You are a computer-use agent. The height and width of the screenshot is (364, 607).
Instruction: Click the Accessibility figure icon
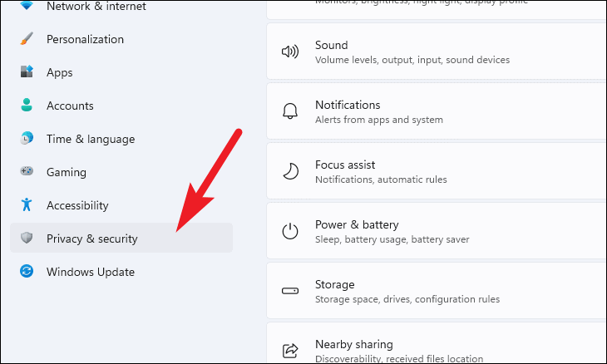click(x=27, y=204)
